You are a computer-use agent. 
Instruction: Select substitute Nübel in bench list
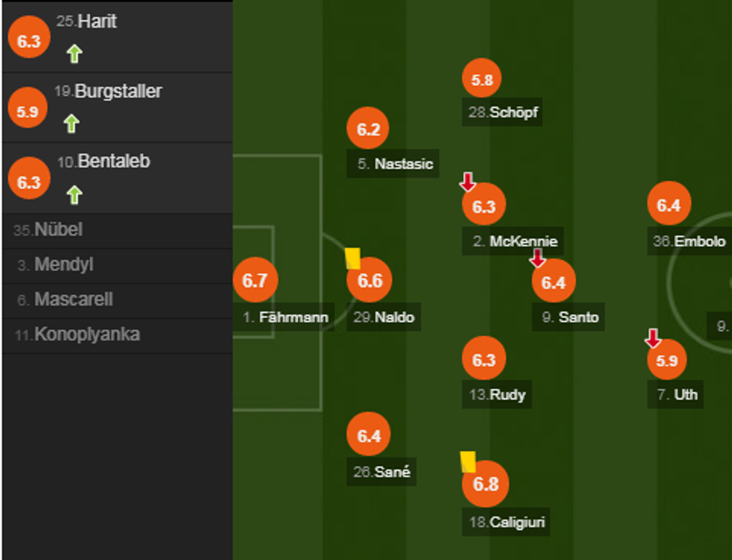click(x=58, y=230)
